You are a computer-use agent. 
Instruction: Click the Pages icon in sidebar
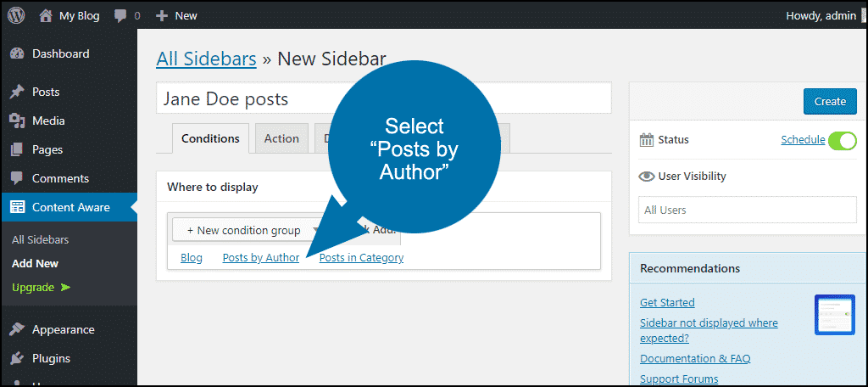tap(17, 149)
